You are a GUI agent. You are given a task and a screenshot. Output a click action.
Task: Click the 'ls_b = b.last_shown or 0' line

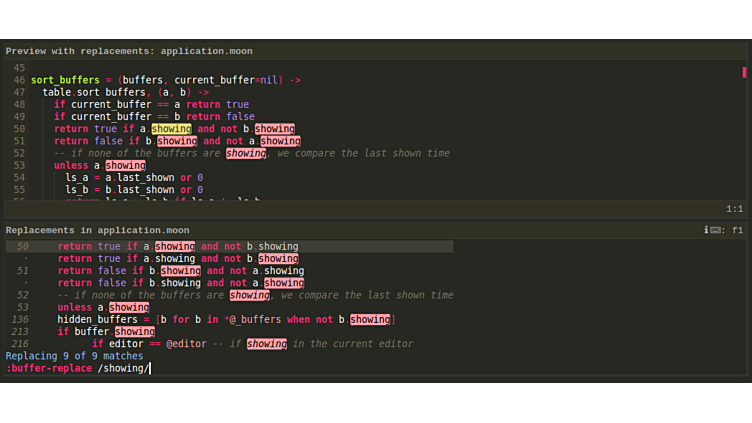pyautogui.click(x=134, y=189)
